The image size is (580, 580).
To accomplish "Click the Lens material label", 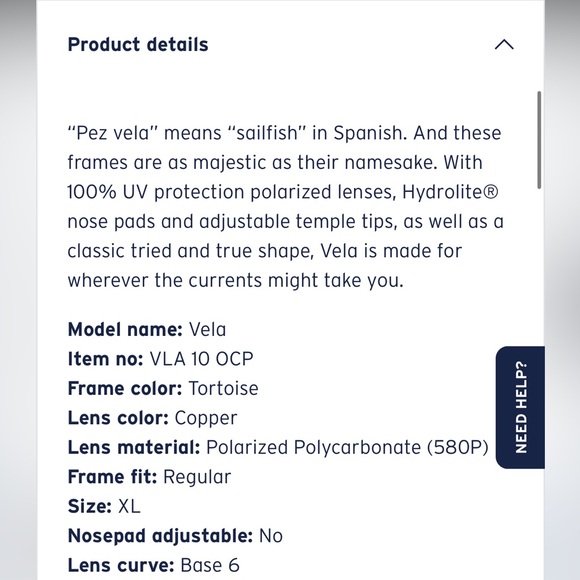I will [x=134, y=448].
